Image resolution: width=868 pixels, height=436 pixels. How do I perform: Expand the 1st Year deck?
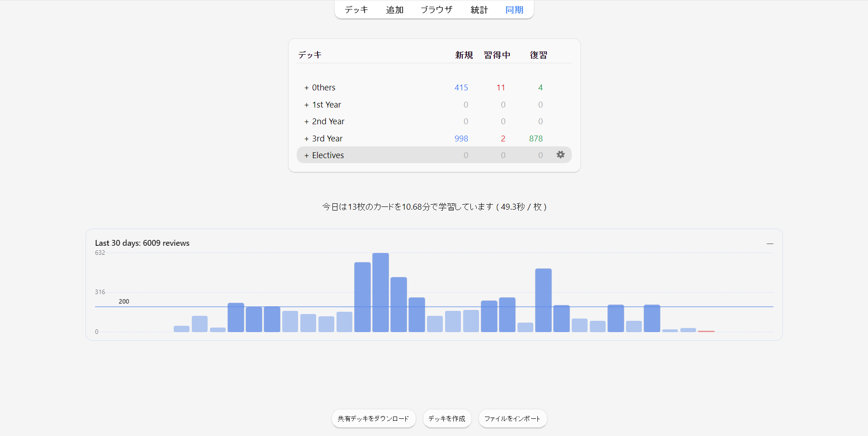(x=306, y=105)
